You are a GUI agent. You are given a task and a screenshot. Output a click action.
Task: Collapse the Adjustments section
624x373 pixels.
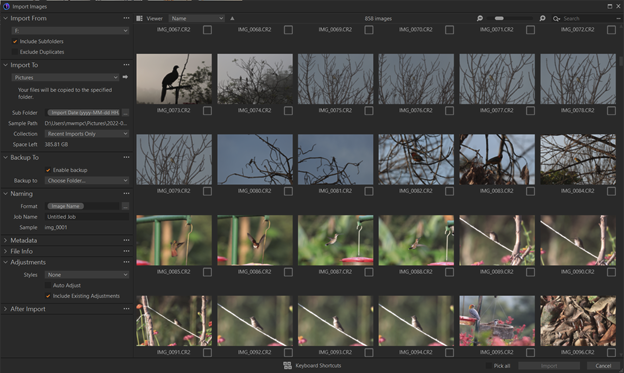pyautogui.click(x=5, y=262)
